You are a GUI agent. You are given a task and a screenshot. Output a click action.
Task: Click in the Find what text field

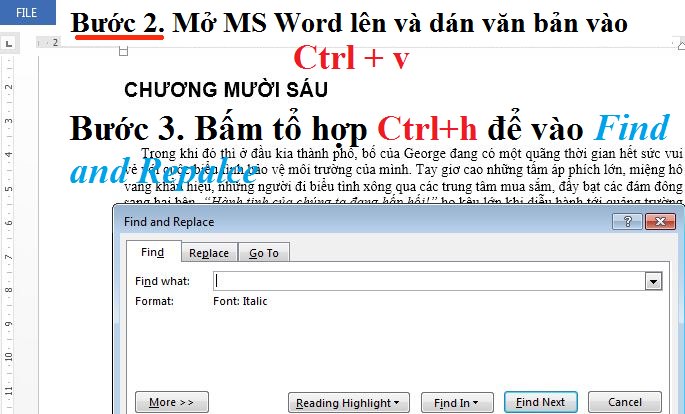coord(429,281)
